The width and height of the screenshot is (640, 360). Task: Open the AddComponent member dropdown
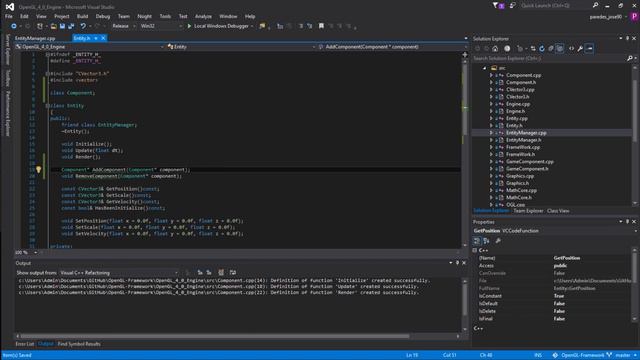(x=392, y=47)
